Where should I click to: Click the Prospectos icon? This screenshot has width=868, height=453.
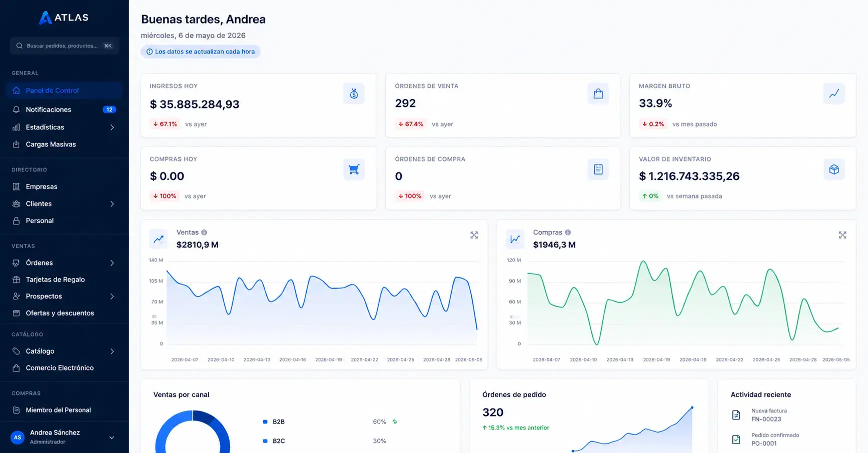click(17, 296)
